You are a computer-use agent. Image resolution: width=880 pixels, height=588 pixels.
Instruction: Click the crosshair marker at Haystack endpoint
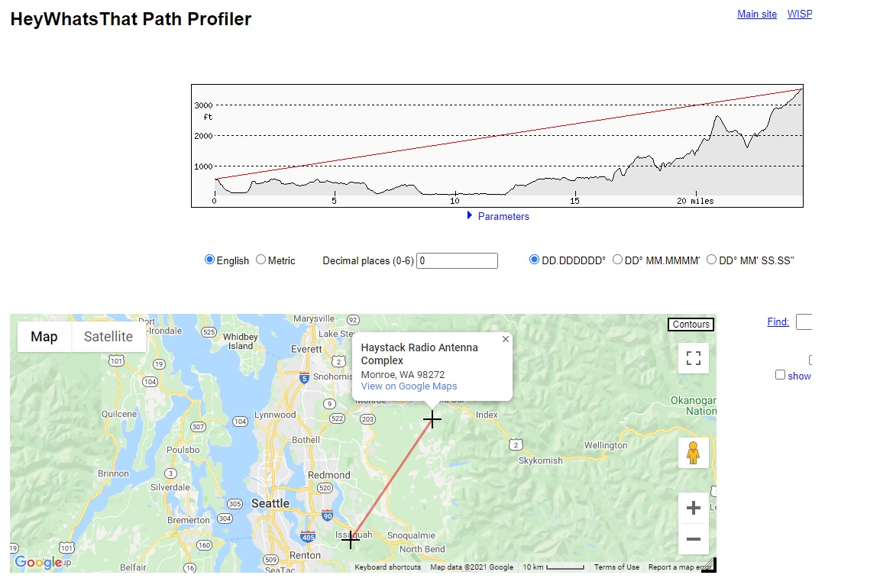point(432,419)
